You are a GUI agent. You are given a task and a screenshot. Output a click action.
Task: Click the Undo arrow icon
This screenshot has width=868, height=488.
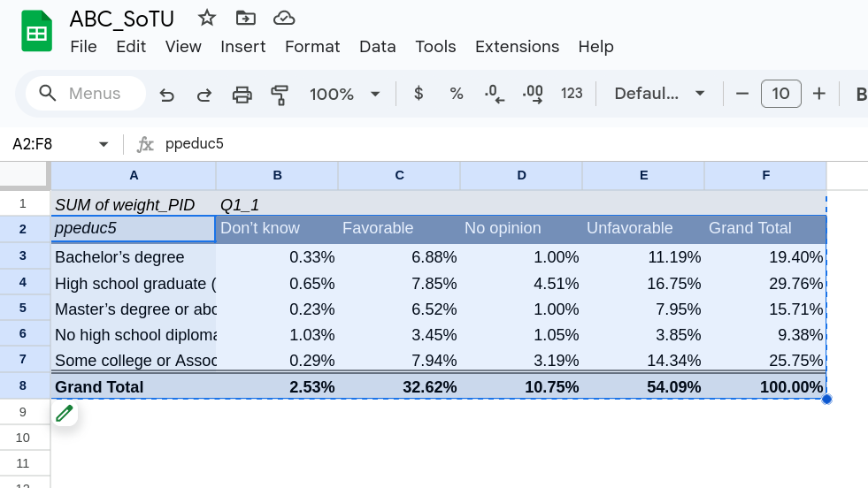[166, 94]
